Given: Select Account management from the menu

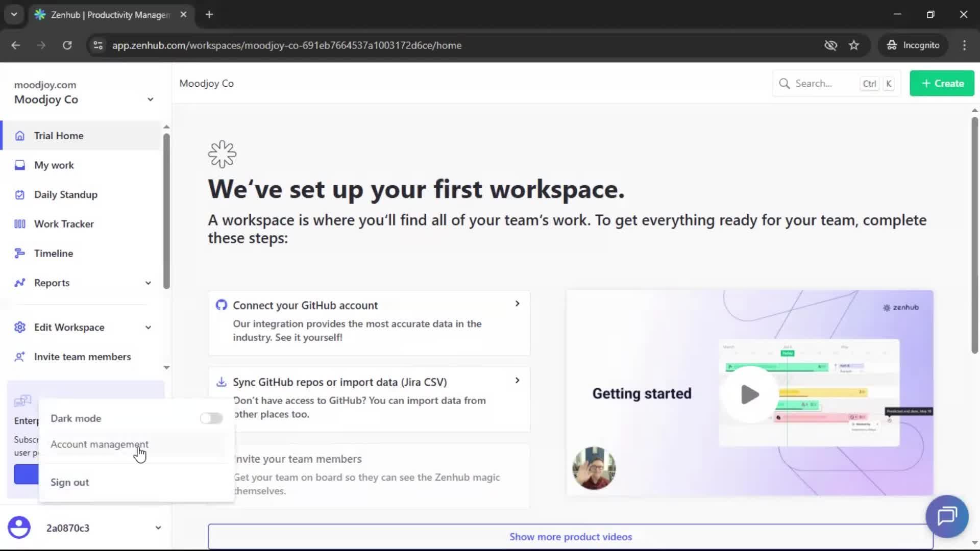Looking at the screenshot, I should 100,444.
